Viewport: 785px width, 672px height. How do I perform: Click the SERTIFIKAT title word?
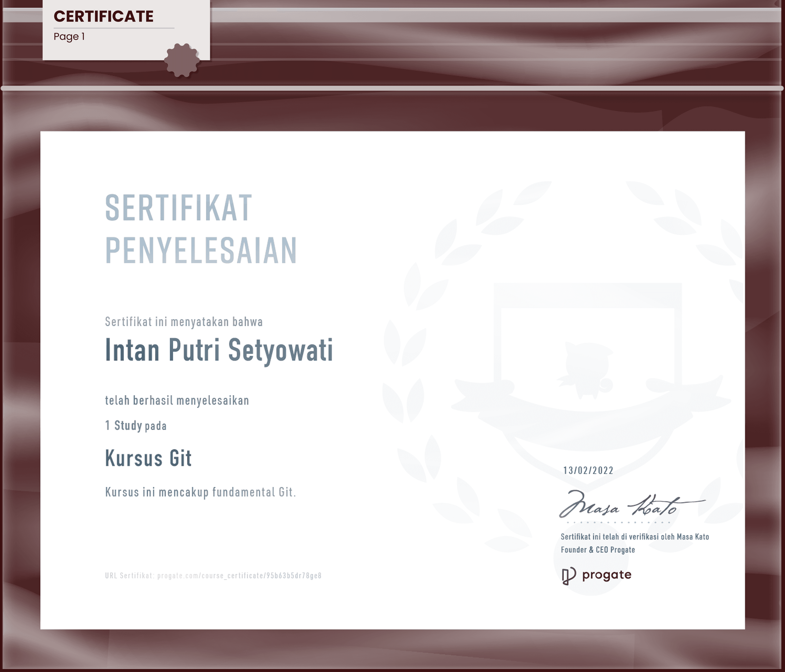[178, 208]
